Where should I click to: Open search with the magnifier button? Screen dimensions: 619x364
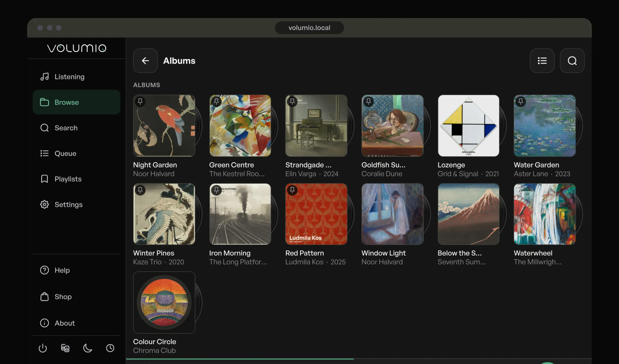point(572,60)
